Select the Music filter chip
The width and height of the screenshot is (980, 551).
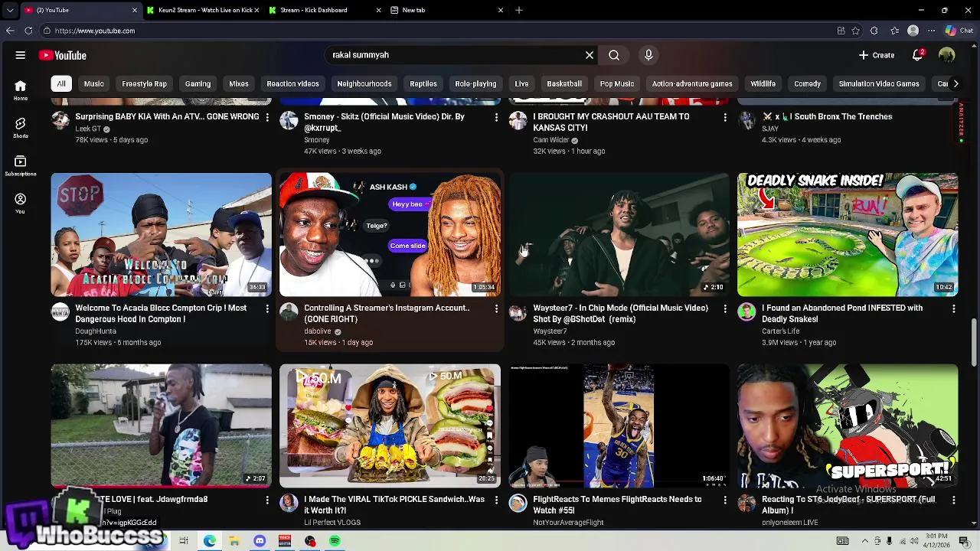point(93,83)
